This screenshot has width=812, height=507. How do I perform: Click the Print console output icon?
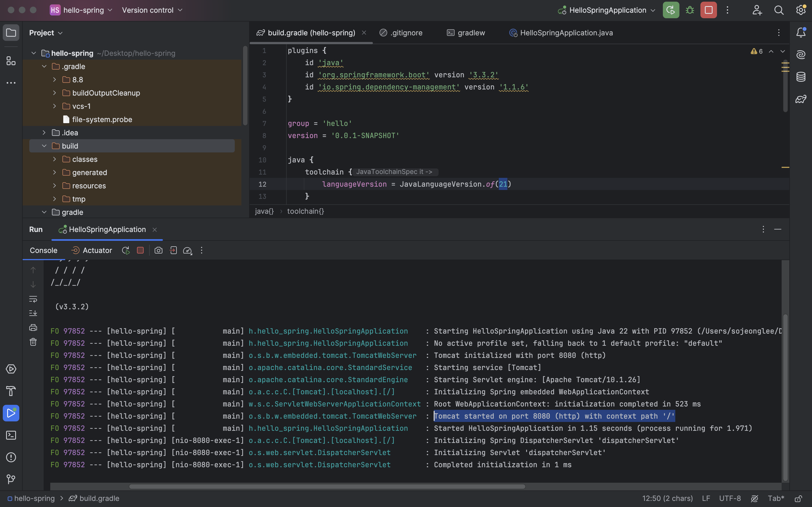coord(33,328)
